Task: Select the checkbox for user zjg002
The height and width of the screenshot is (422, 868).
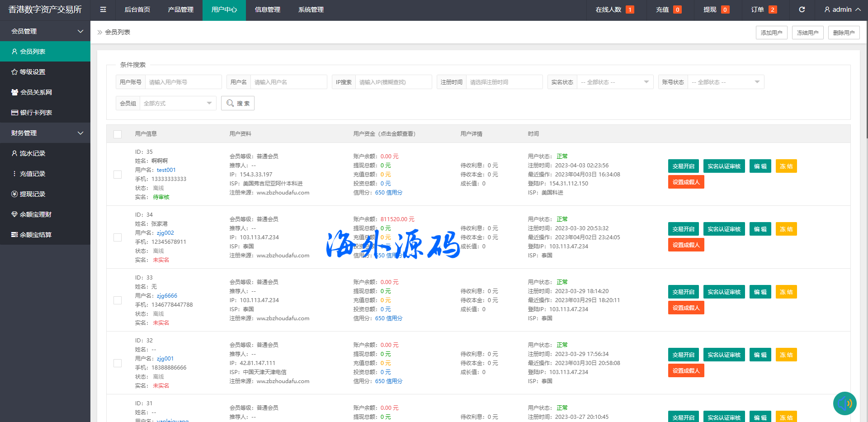Action: (118, 237)
